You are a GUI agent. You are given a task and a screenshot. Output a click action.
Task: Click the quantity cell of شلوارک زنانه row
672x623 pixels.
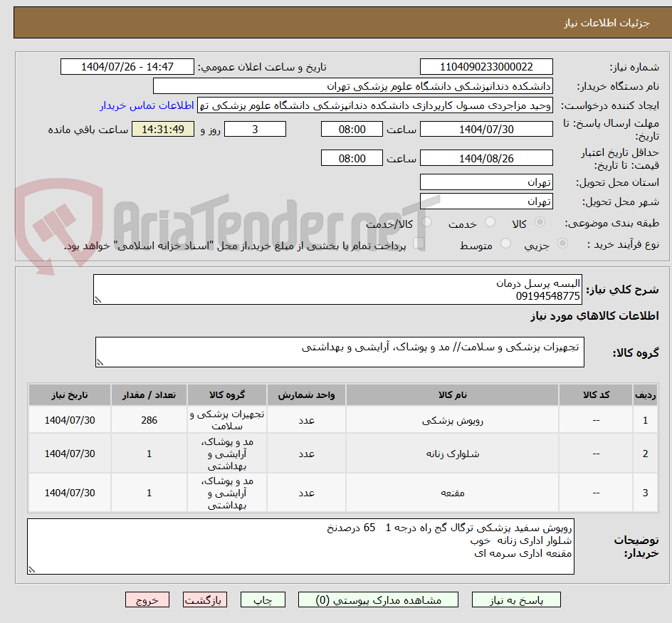149,454
